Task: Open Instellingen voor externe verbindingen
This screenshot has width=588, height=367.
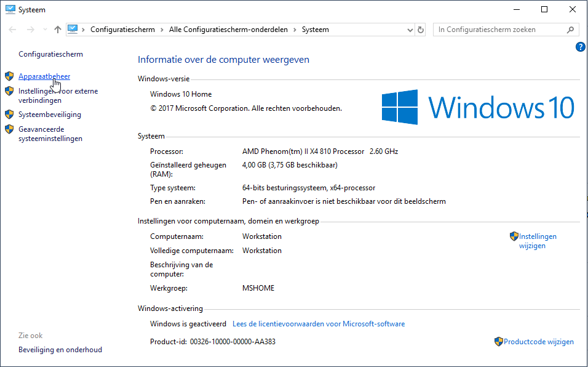Action: coord(58,95)
